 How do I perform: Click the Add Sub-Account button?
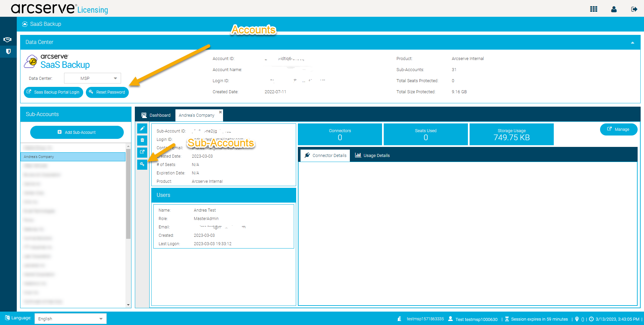pyautogui.click(x=77, y=132)
